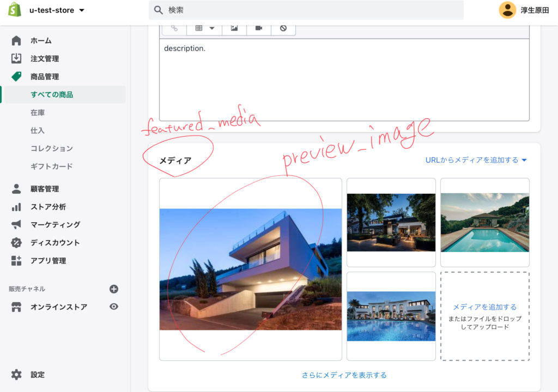Click the eye icon beside オンラインストア
The image size is (558, 392).
click(x=113, y=307)
